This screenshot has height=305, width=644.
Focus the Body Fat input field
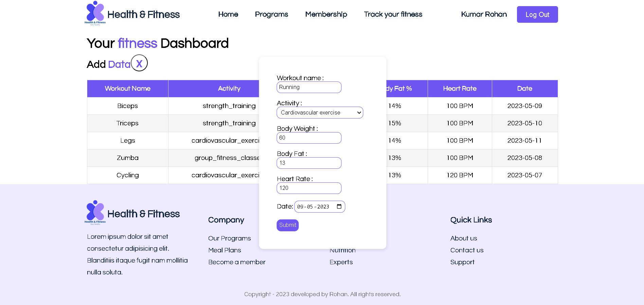[309, 163]
